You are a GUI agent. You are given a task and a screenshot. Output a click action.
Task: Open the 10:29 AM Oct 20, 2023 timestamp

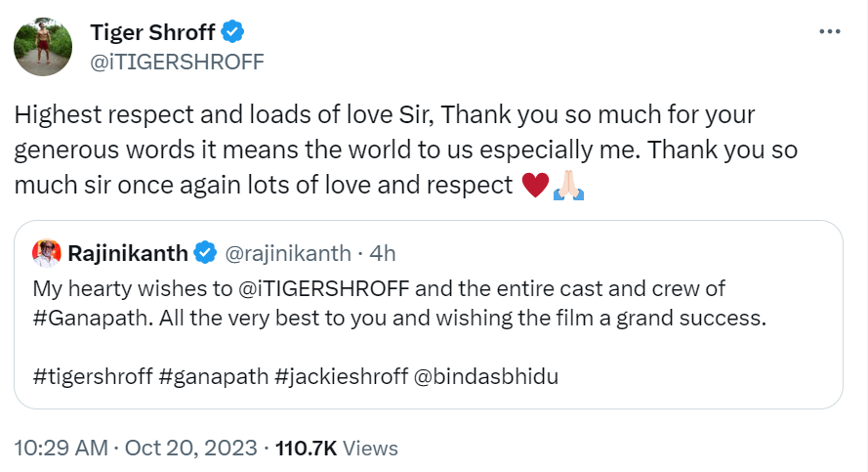[136, 449]
